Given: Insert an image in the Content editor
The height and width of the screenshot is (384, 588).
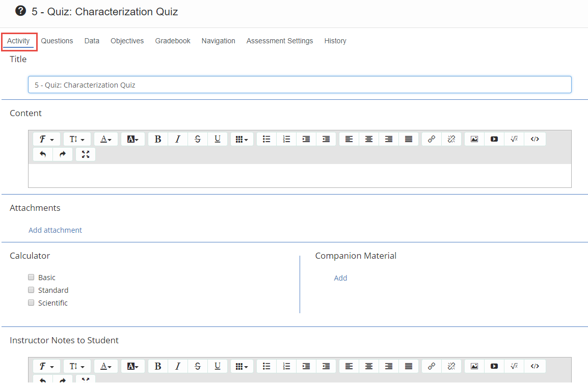Looking at the screenshot, I should pos(474,139).
